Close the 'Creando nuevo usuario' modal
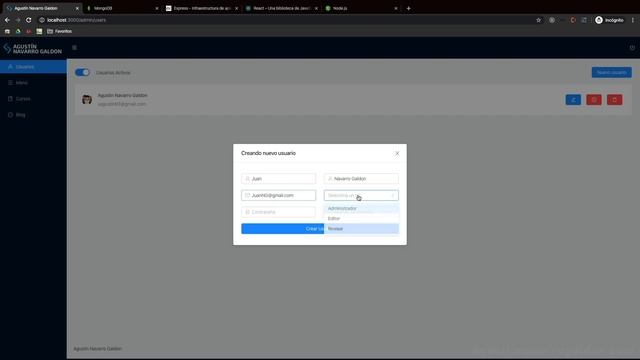The image size is (640, 360). [397, 153]
